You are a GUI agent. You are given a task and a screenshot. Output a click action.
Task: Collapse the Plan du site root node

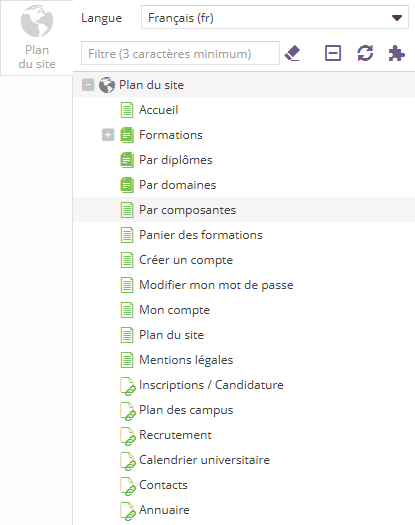click(x=88, y=85)
